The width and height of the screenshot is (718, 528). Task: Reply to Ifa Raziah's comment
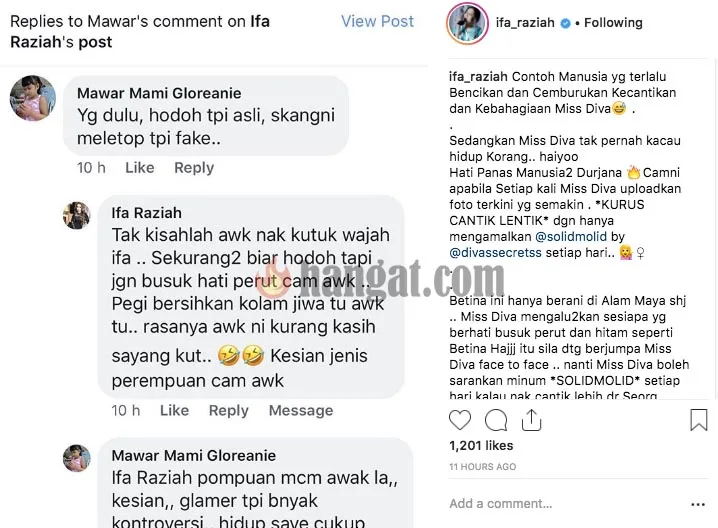click(228, 410)
